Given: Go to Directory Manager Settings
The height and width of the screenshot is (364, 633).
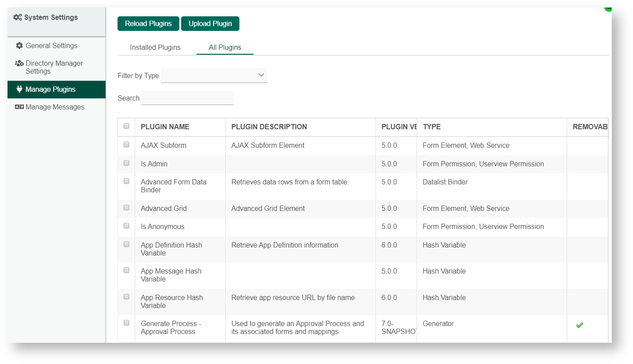Looking at the screenshot, I should 54,67.
